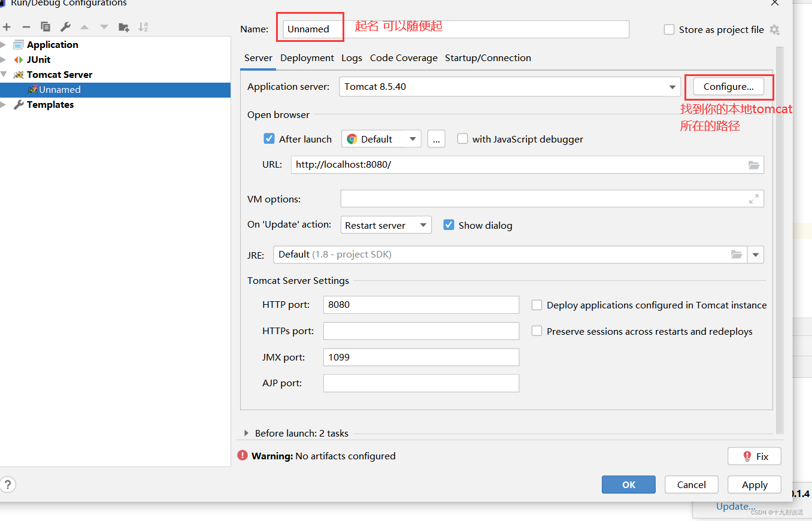Toggle the Show dialog checkbox

coord(449,225)
